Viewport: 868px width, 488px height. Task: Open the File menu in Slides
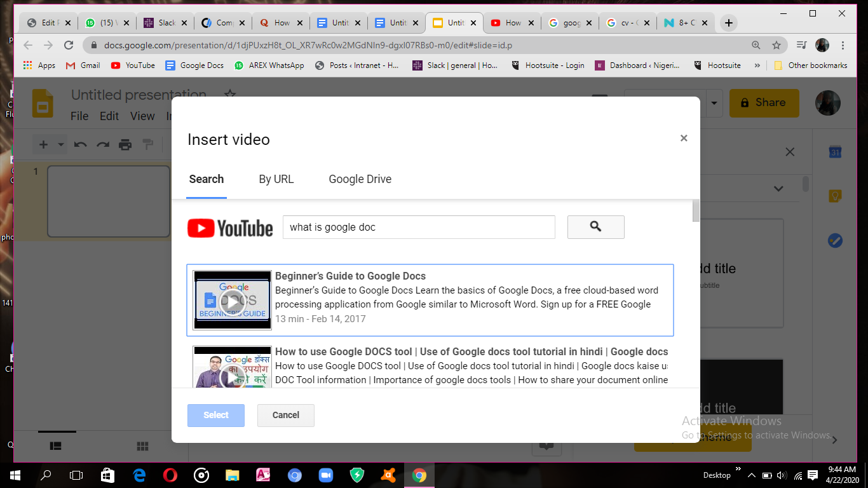pos(79,116)
